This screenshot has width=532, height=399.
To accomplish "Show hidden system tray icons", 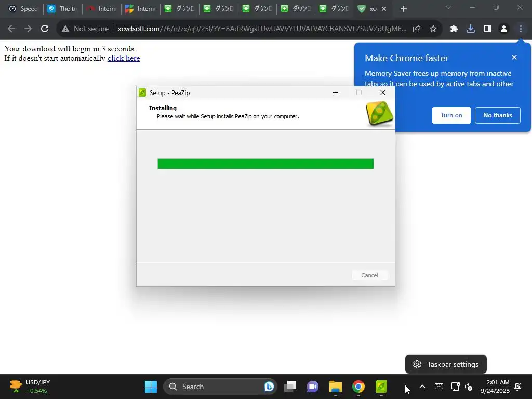I will [x=422, y=387].
